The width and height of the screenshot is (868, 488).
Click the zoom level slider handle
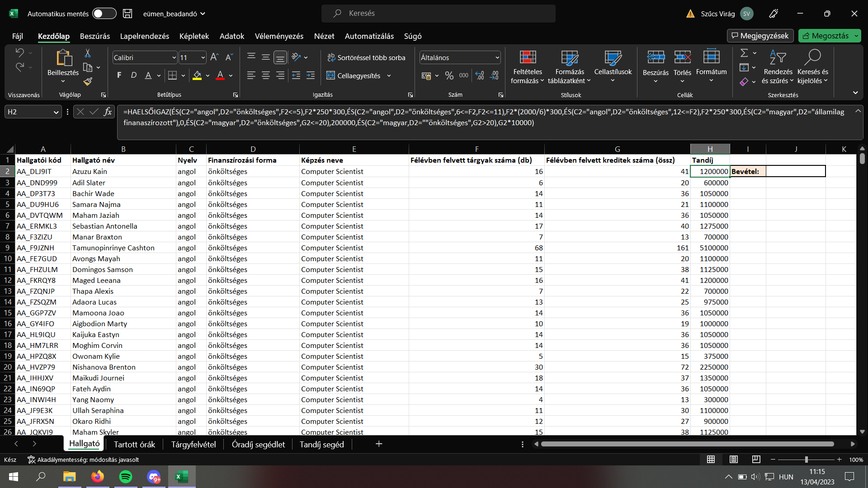tap(806, 460)
